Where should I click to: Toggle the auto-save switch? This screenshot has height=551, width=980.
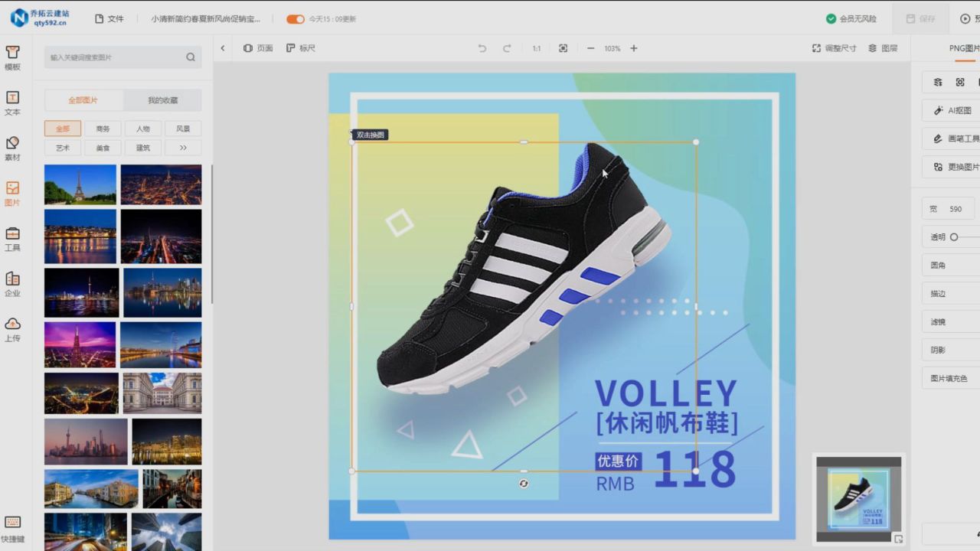tap(296, 19)
